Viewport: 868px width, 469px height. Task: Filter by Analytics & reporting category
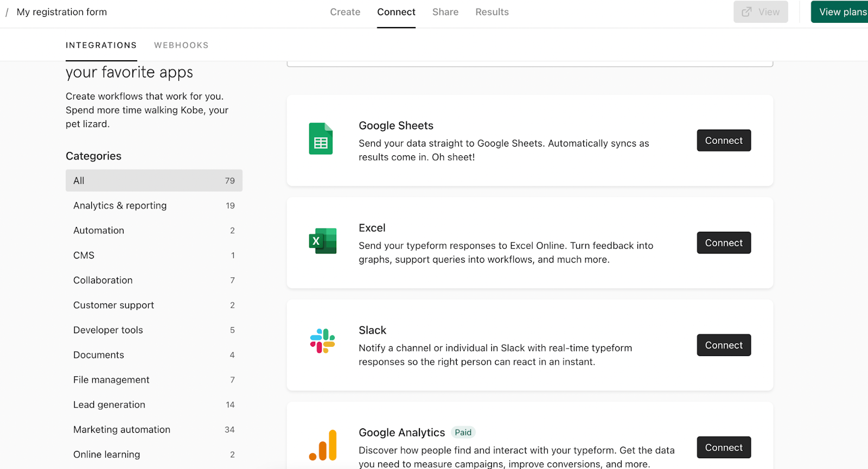point(154,206)
